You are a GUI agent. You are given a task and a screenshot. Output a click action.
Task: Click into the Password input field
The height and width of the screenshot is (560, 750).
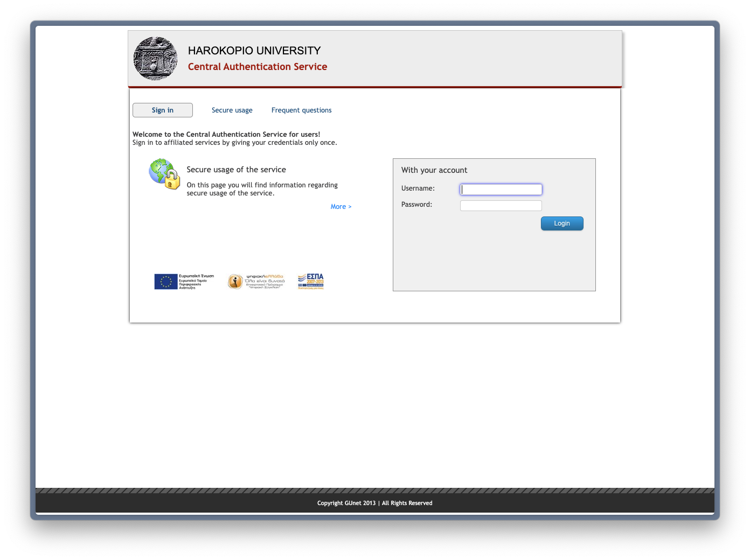tap(501, 206)
